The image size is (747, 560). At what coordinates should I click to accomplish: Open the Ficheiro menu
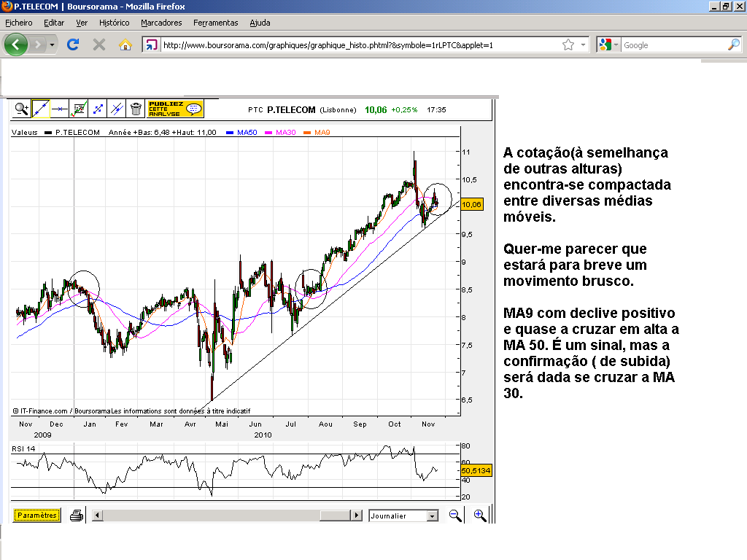[x=19, y=23]
